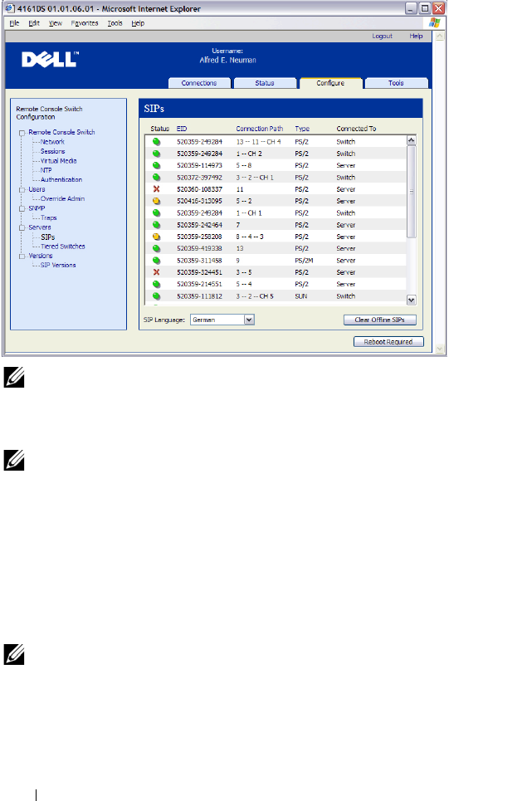Click green status icon for EID 520359-111812
The width and height of the screenshot is (532, 801).
click(x=157, y=296)
